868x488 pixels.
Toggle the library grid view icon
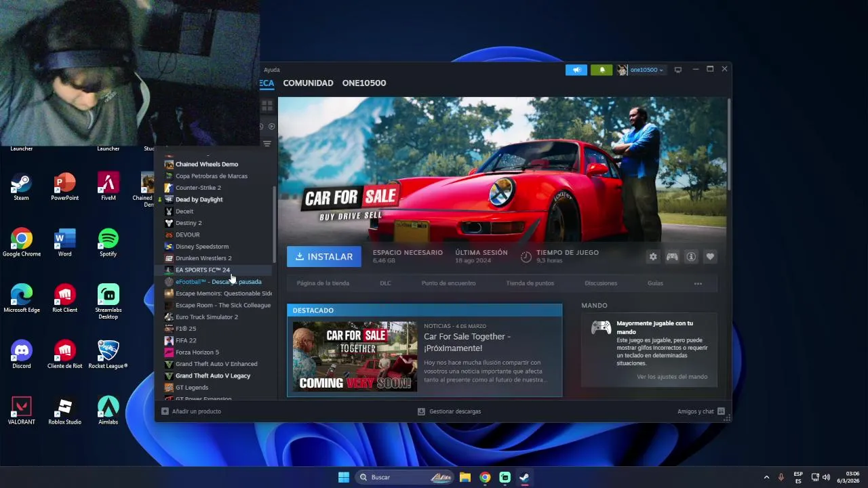267,106
